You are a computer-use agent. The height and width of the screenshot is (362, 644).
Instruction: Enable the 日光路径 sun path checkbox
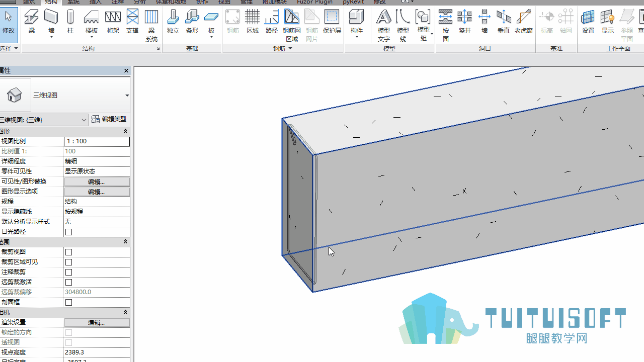(x=69, y=232)
